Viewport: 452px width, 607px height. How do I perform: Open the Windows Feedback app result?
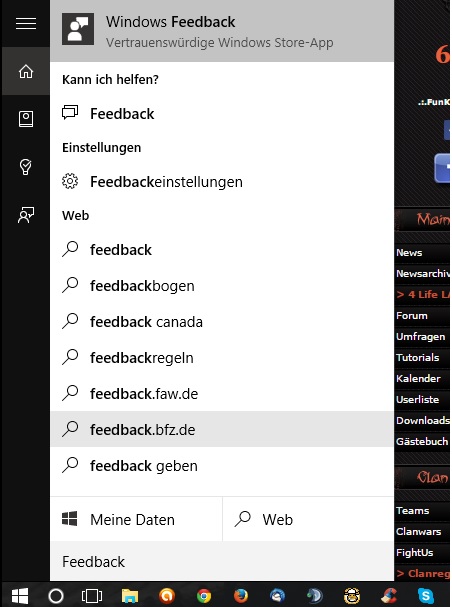(x=222, y=31)
